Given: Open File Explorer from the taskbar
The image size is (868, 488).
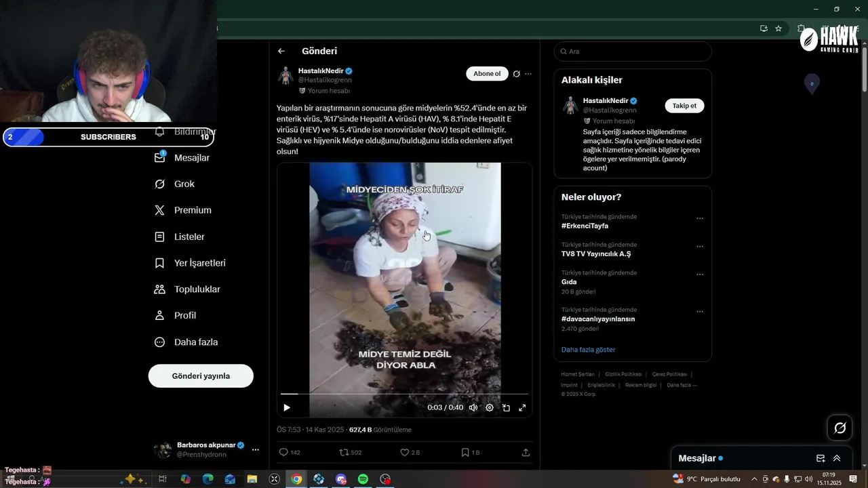Looking at the screenshot, I should [252, 479].
